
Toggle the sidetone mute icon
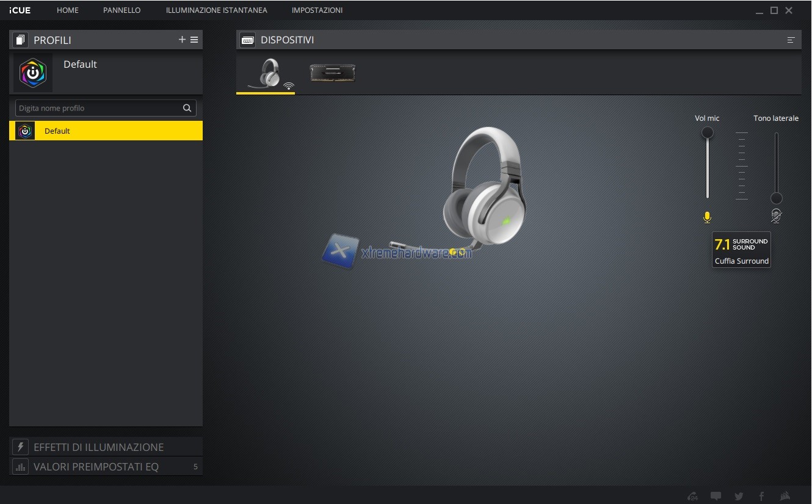click(x=776, y=216)
